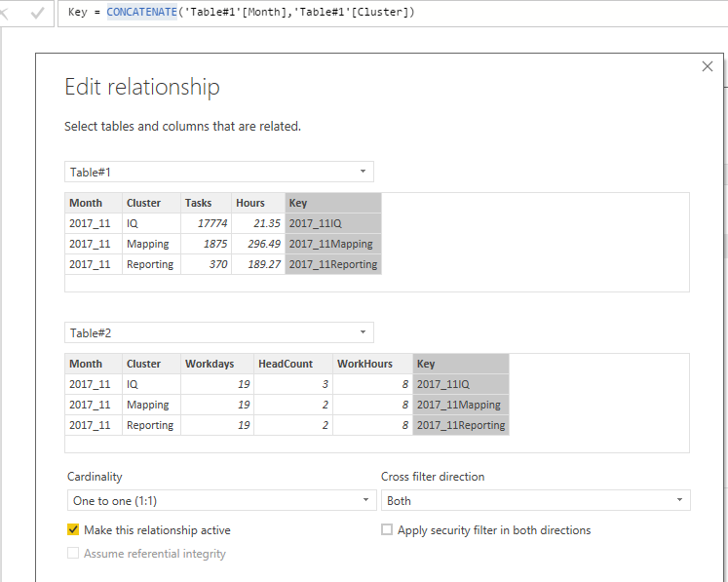
Task: Select the Key column in Table#2
Action: pyautogui.click(x=461, y=364)
